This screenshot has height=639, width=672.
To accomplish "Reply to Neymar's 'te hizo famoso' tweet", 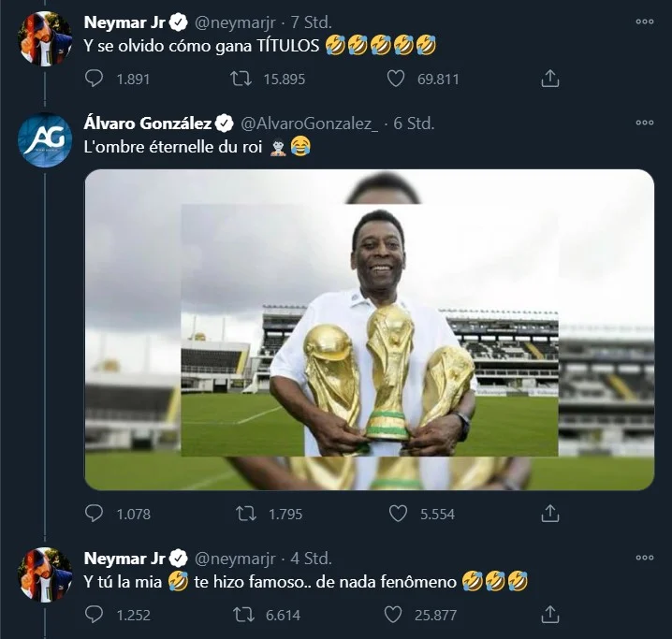I will (x=94, y=614).
